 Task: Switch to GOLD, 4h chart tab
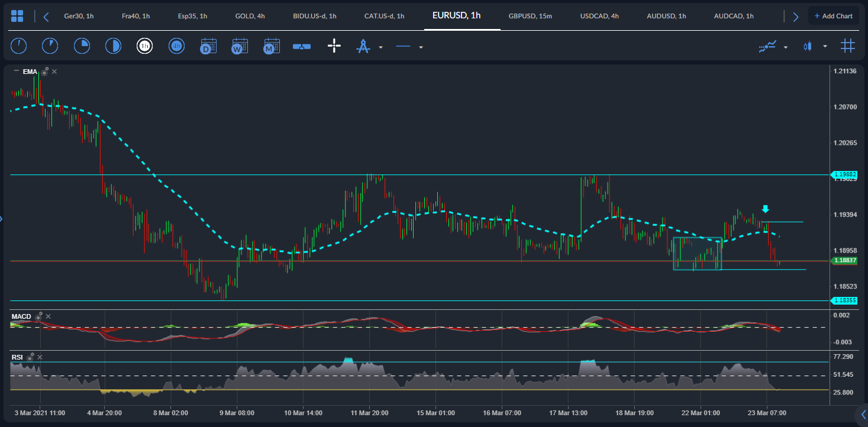tap(250, 16)
